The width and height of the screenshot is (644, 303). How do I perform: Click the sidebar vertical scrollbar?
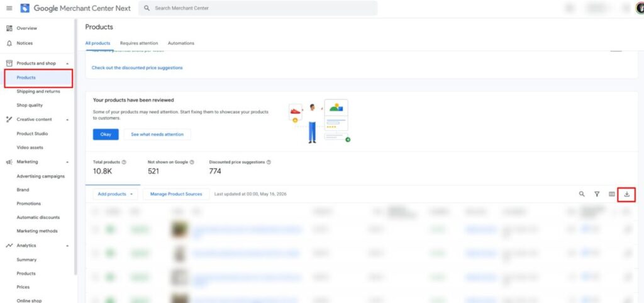click(75, 147)
